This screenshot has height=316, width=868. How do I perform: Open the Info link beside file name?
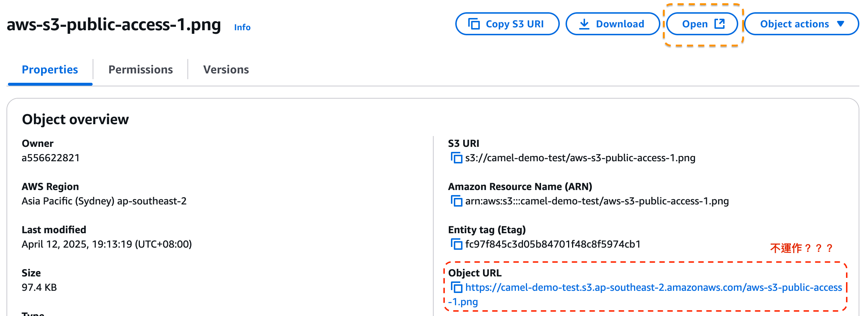[x=242, y=27]
